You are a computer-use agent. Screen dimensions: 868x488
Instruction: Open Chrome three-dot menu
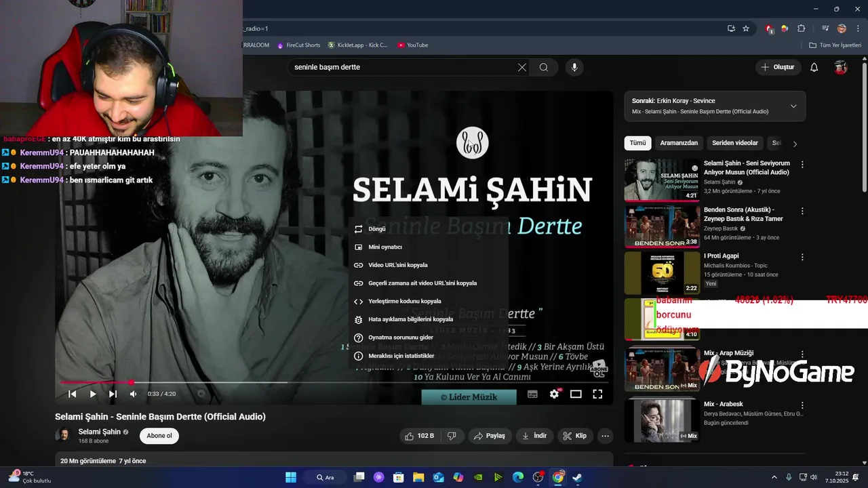point(857,28)
